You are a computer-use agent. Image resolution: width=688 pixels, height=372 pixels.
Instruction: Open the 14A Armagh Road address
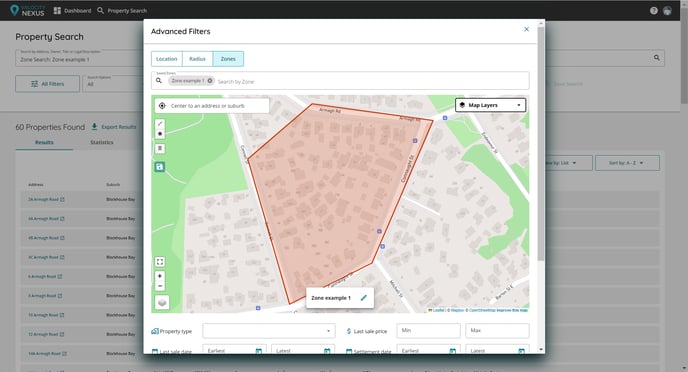pyautogui.click(x=45, y=354)
